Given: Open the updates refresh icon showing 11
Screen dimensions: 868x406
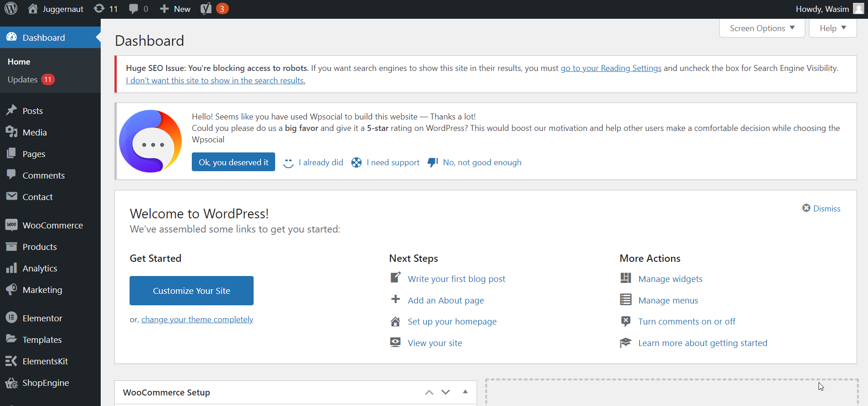Looking at the screenshot, I should pos(99,9).
